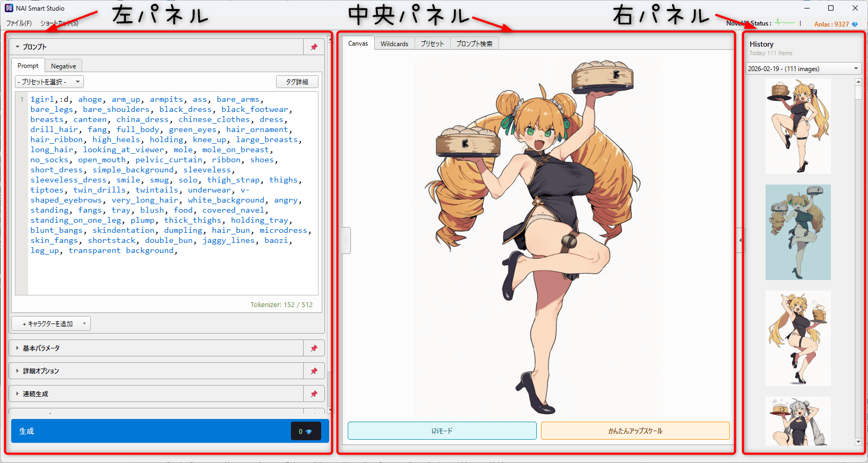Click the i2iモード button
868x463 pixels.
click(442, 431)
